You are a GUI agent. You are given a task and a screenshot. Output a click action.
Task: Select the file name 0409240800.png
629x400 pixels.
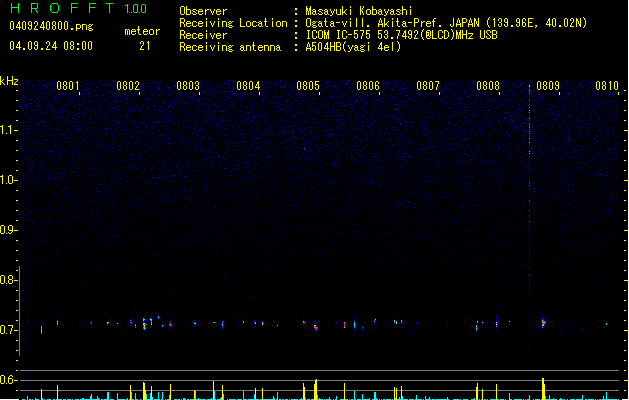(x=51, y=26)
